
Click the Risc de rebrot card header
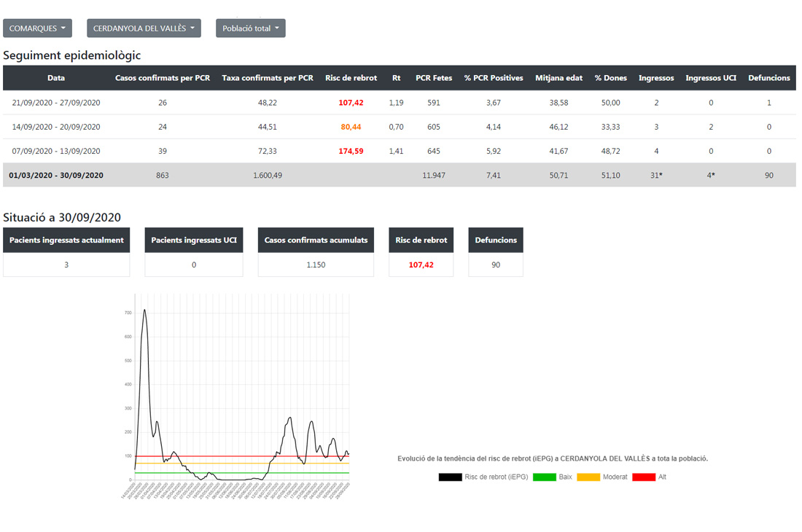point(421,240)
